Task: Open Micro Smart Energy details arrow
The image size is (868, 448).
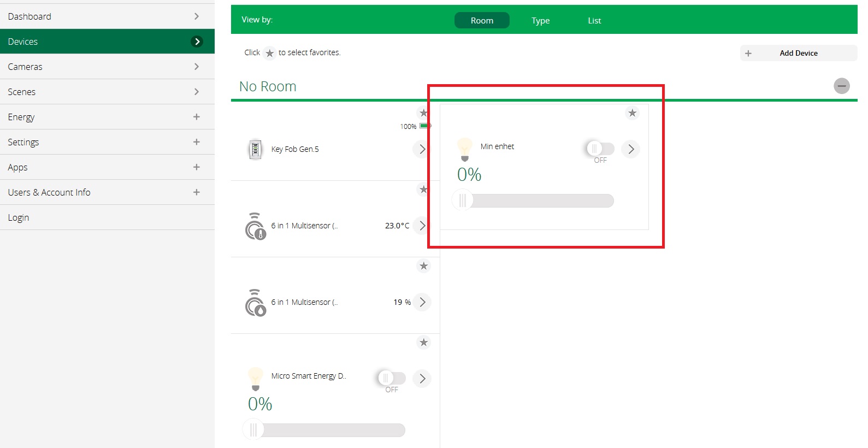Action: (422, 379)
